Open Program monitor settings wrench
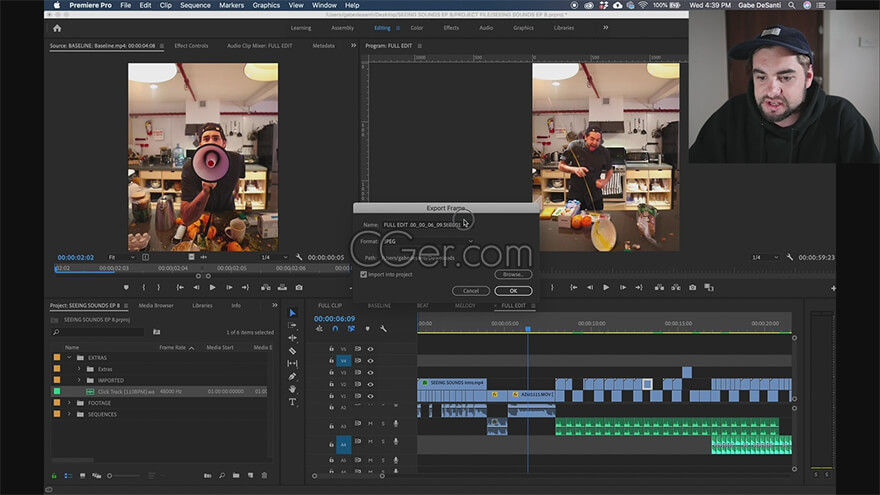 pos(790,257)
